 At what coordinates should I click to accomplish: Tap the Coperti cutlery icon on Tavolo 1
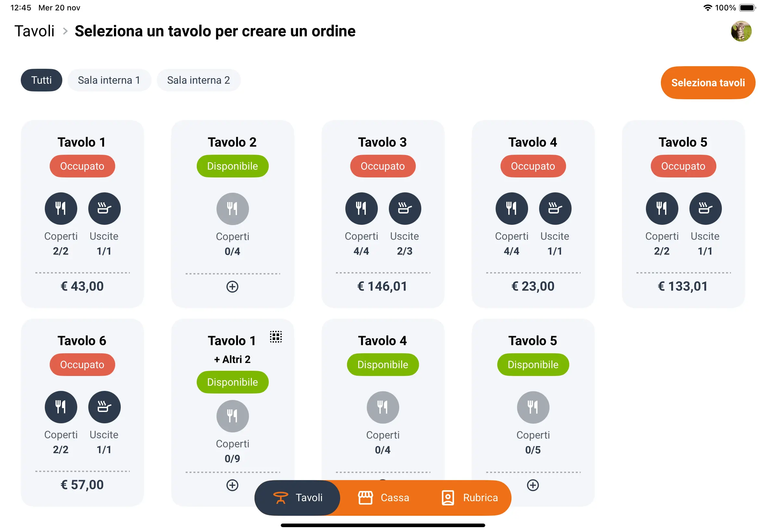pos(61,208)
